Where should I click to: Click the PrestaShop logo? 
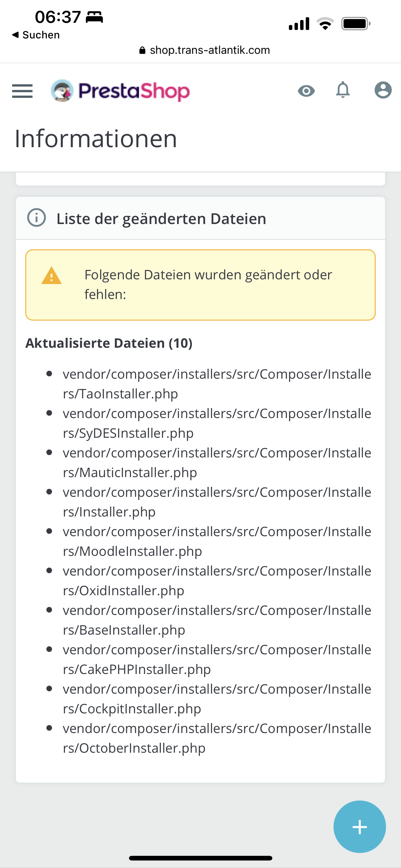coord(120,90)
